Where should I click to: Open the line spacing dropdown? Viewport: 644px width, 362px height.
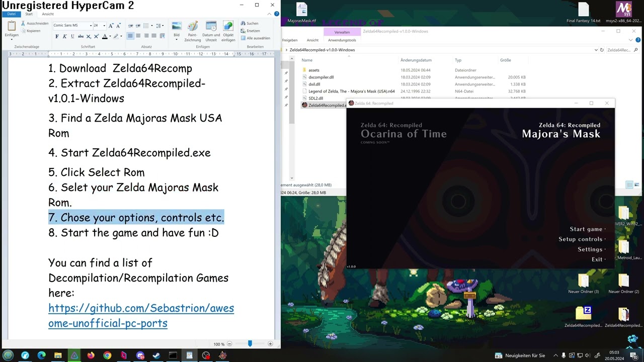coord(159,25)
